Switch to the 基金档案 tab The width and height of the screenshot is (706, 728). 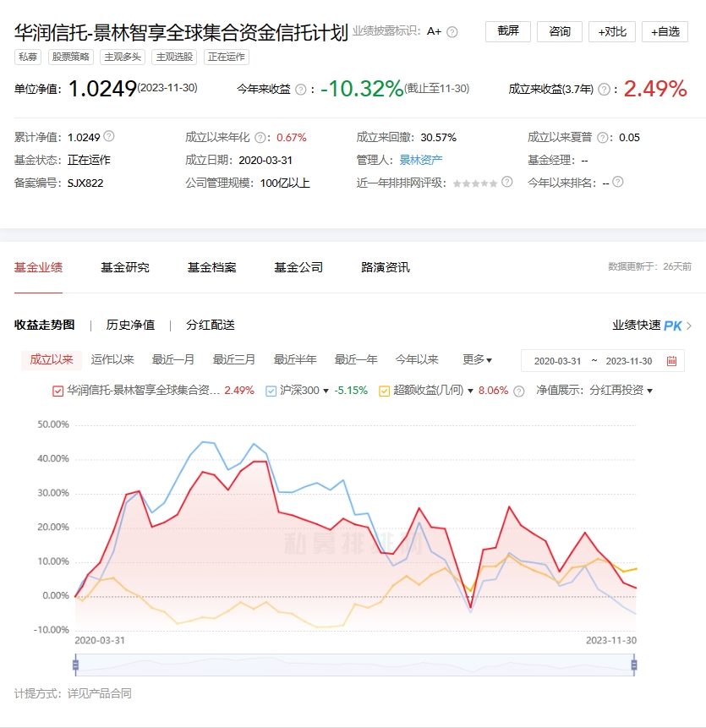tap(211, 267)
